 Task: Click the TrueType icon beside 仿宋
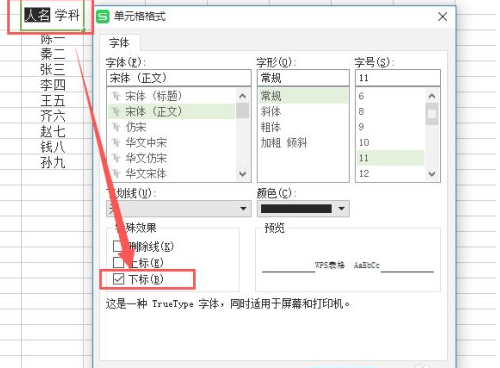click(x=116, y=127)
